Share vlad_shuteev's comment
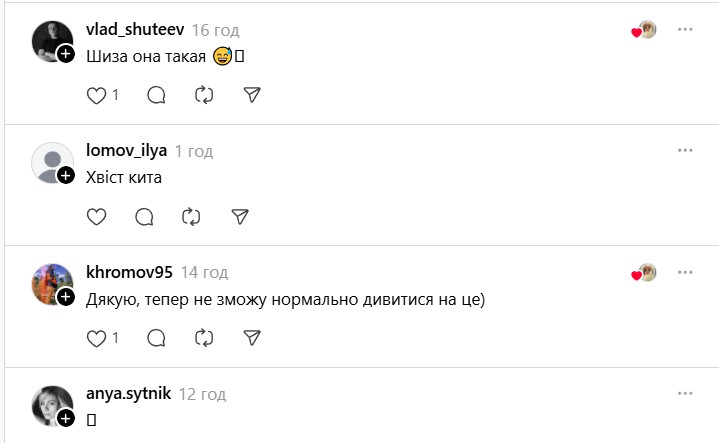The image size is (719, 443). 252,95
